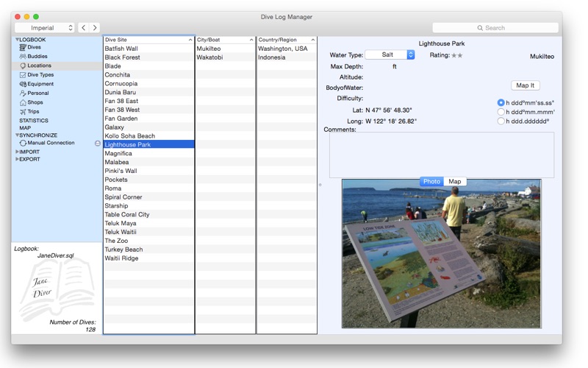
Task: Select Fan 38 East dive site
Action: coord(148,101)
